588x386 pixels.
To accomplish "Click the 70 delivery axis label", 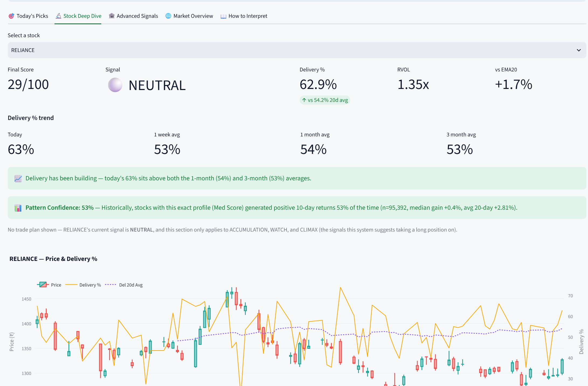I will point(570,296).
